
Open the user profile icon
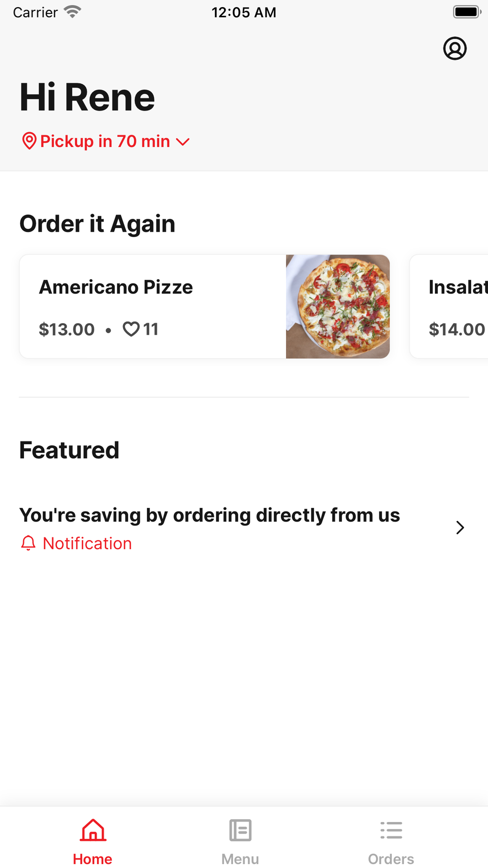(455, 48)
